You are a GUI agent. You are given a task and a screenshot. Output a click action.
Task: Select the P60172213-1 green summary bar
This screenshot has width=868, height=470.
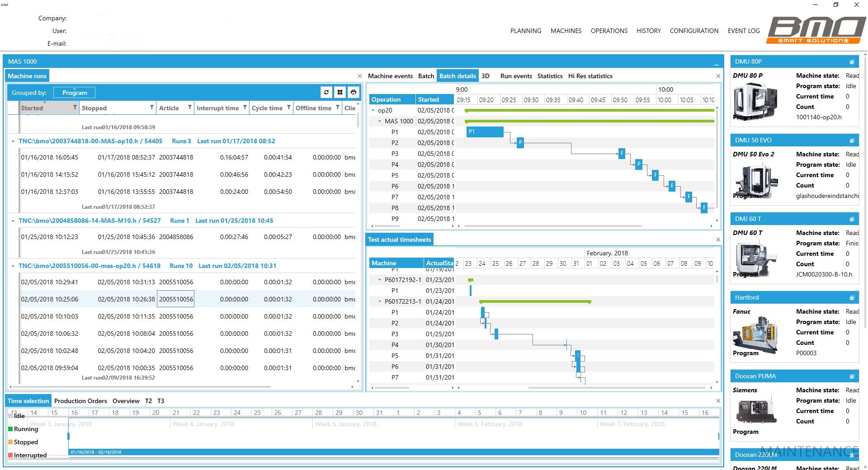535,301
